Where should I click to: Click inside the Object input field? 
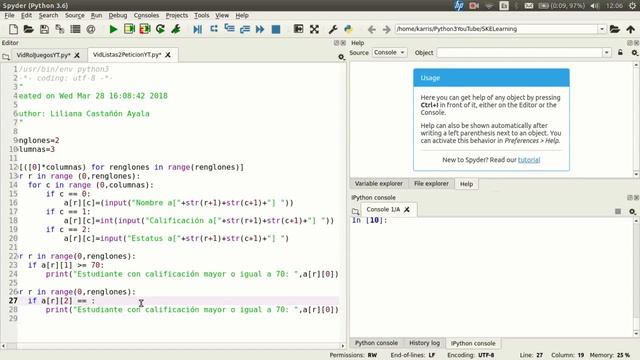pyautogui.click(x=519, y=53)
